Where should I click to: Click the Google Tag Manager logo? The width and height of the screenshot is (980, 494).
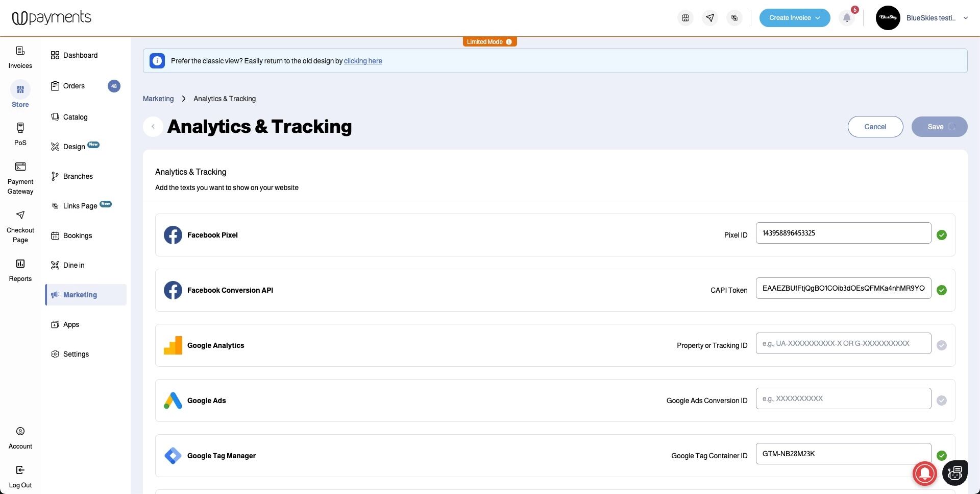(x=173, y=456)
